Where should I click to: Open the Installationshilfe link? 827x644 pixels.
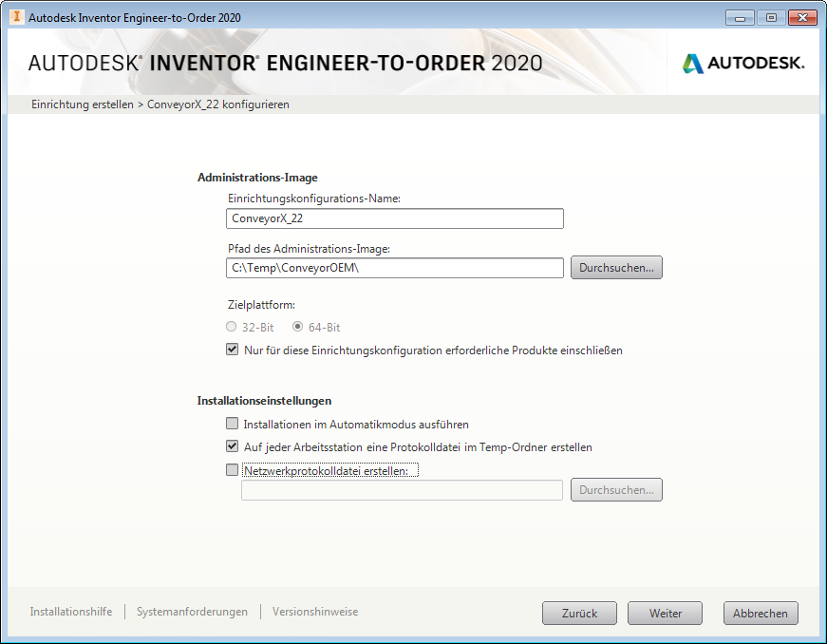[x=71, y=612]
